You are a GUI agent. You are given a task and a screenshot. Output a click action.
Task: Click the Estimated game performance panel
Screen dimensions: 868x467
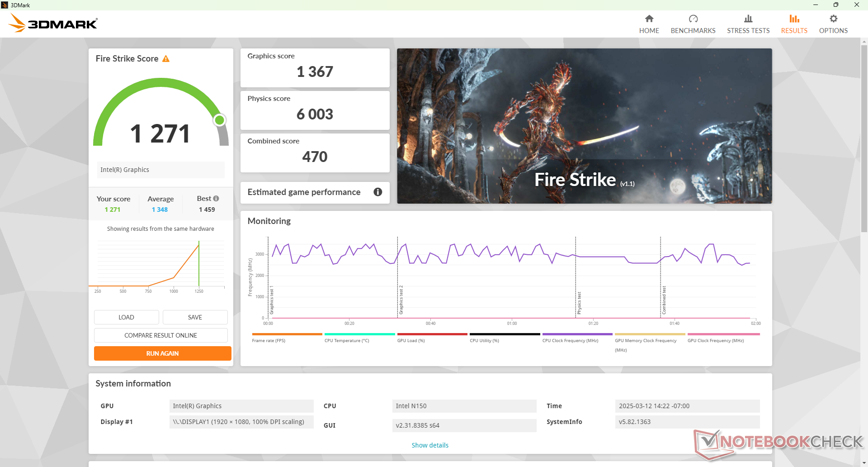click(x=315, y=192)
